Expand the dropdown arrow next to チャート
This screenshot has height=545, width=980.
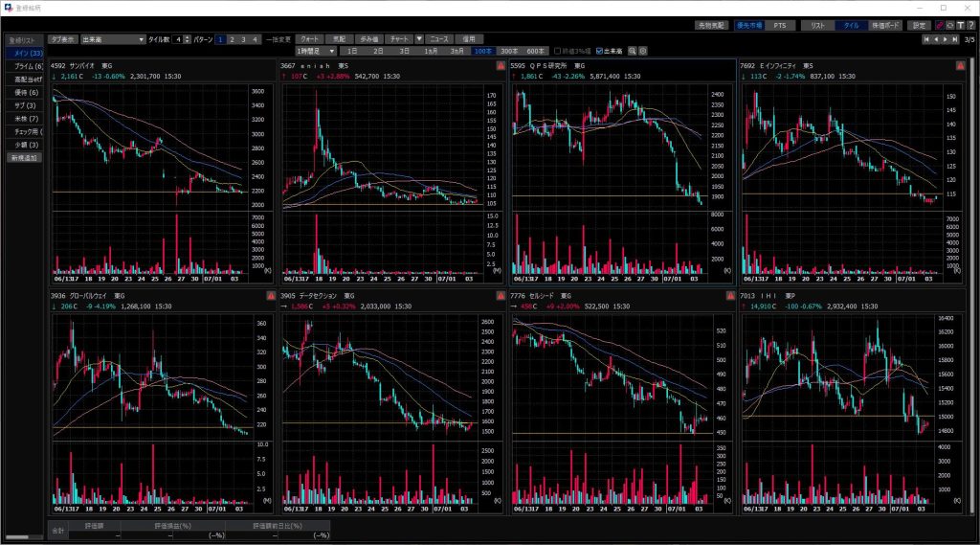tap(418, 39)
